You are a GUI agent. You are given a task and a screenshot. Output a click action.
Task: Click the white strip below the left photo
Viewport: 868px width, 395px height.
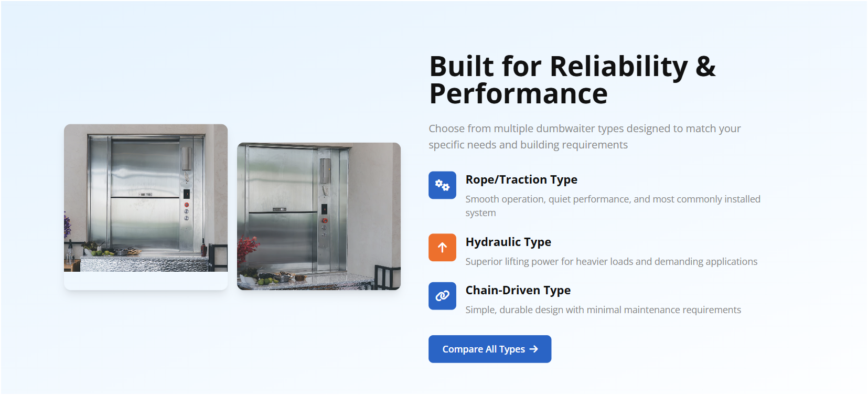click(146, 281)
